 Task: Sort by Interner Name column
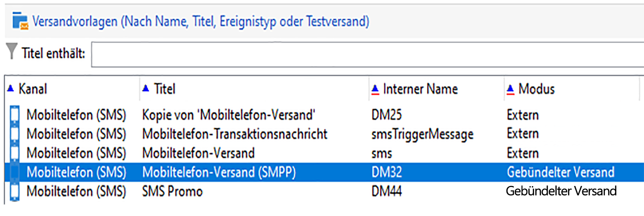420,89
